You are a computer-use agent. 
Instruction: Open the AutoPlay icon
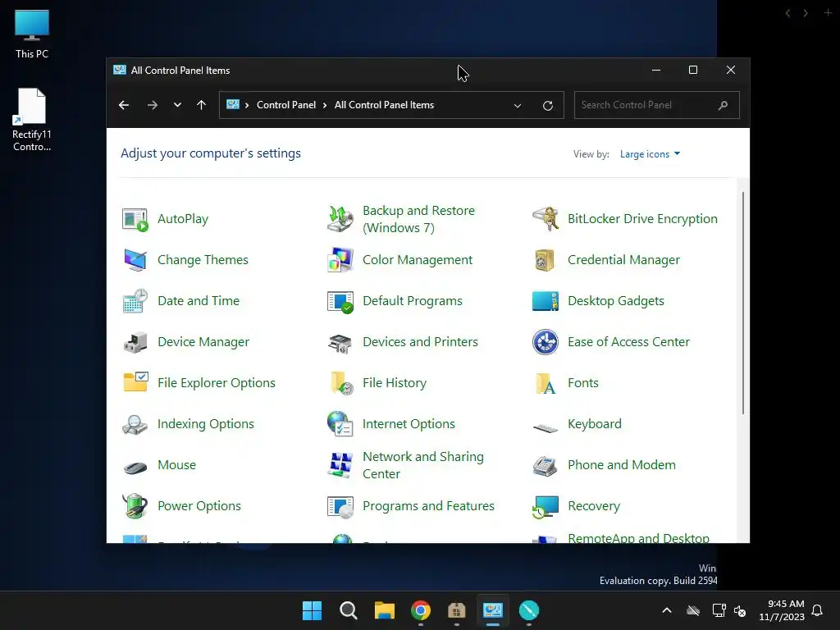[x=135, y=219]
